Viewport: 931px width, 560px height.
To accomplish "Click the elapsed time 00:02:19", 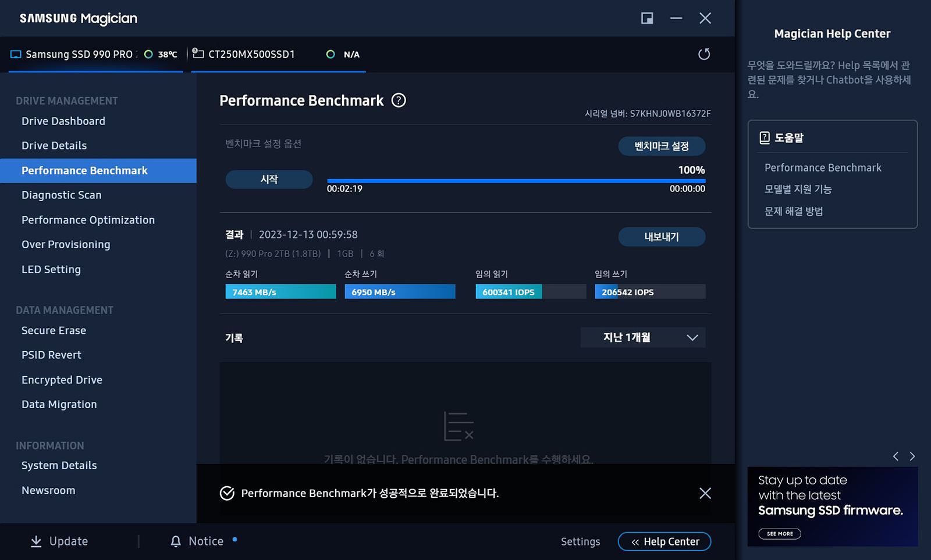I will pyautogui.click(x=344, y=188).
